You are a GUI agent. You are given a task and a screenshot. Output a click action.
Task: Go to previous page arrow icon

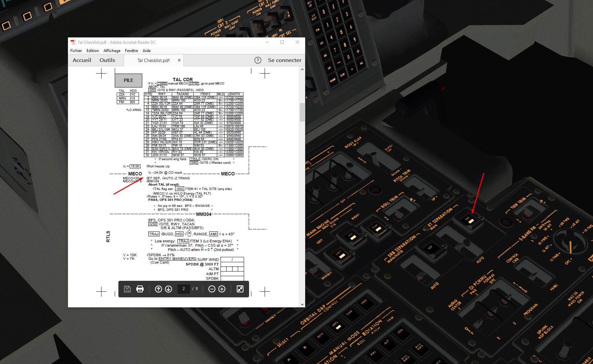(x=159, y=289)
